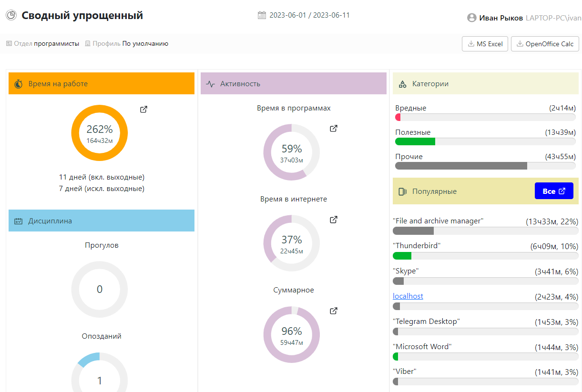Viewport: 582px width, 392px height.
Task: Click the Дисциплина section header
Action: coord(101,221)
